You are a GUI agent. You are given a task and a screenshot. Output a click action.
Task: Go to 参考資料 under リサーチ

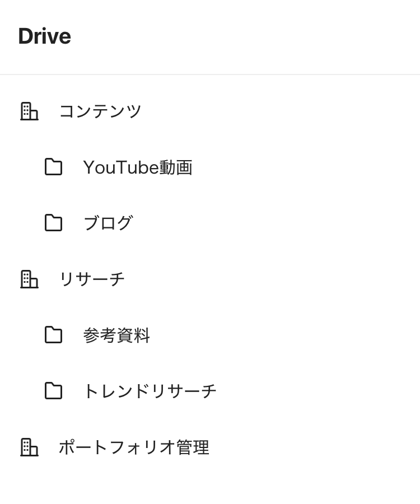coord(116,335)
